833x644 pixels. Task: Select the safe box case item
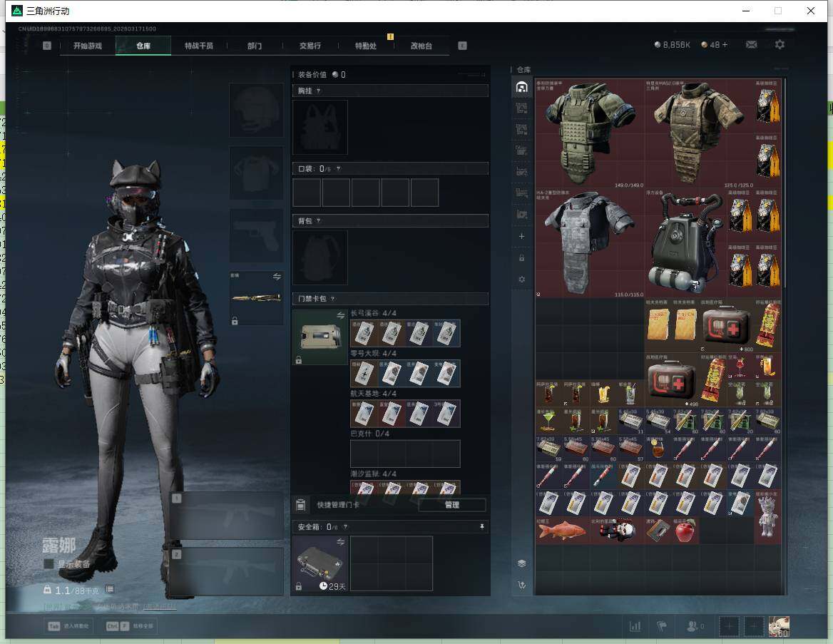(x=320, y=563)
